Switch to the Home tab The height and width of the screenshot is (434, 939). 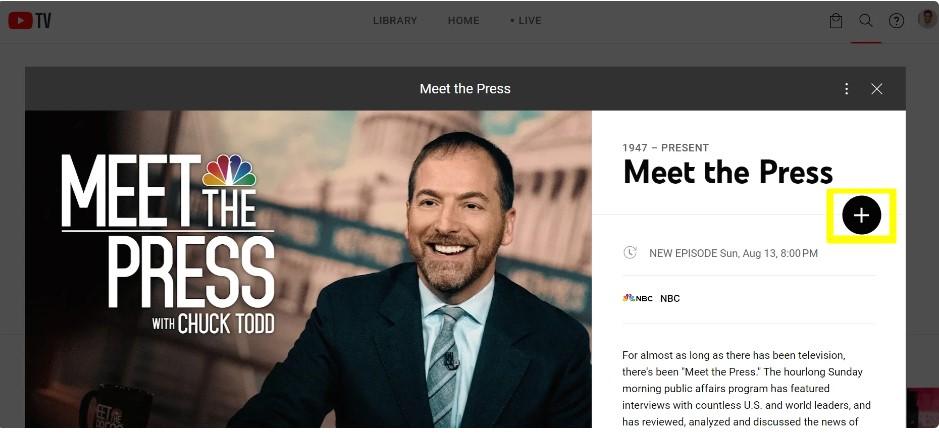464,20
